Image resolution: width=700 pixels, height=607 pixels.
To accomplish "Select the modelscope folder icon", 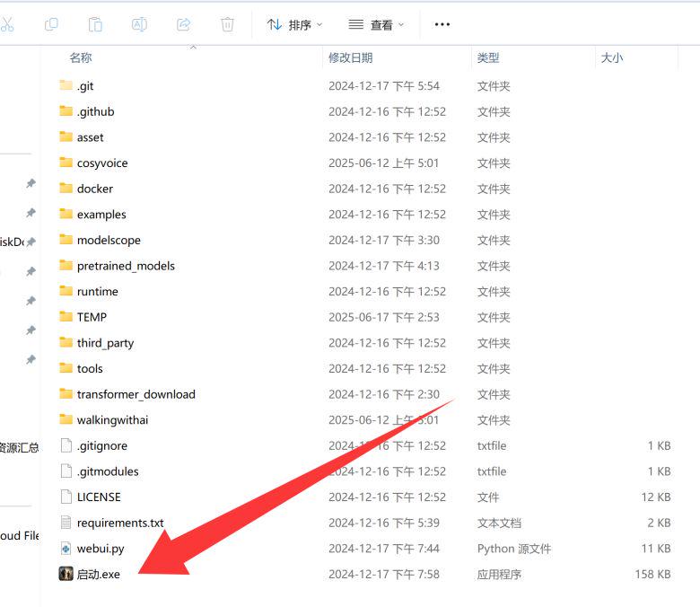I will (x=66, y=240).
